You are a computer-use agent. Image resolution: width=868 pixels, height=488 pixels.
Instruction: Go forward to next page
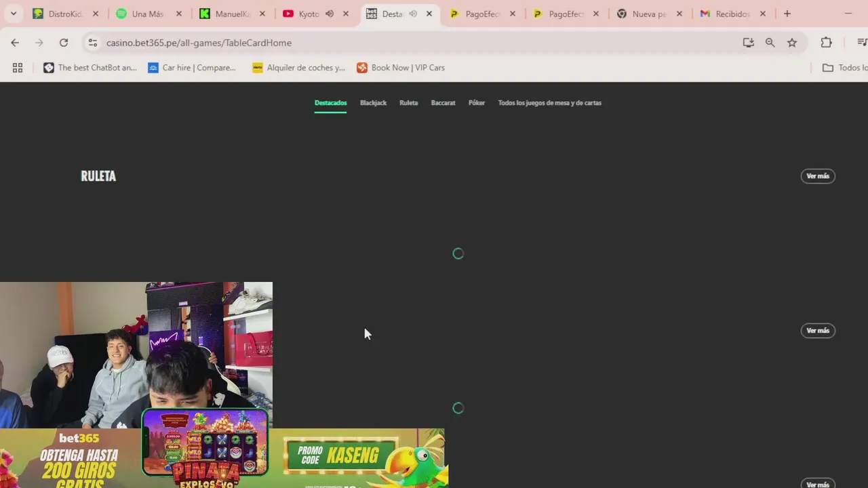pyautogui.click(x=39, y=43)
